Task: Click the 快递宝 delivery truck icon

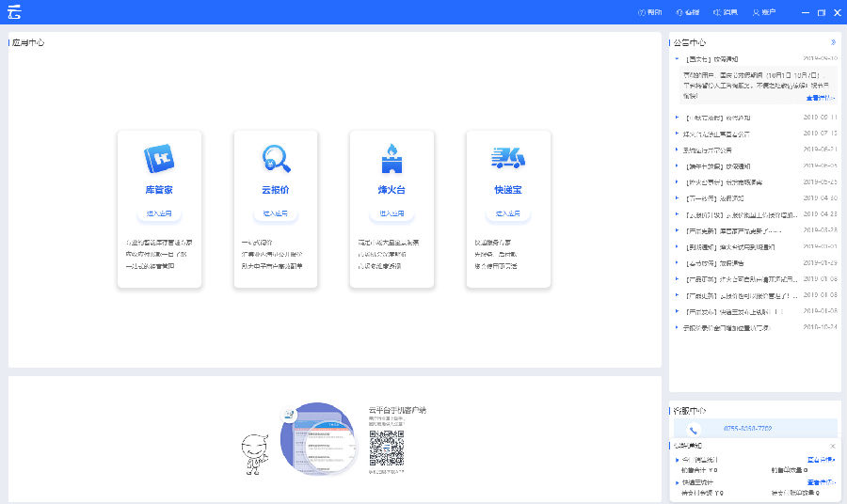Action: pyautogui.click(x=507, y=158)
